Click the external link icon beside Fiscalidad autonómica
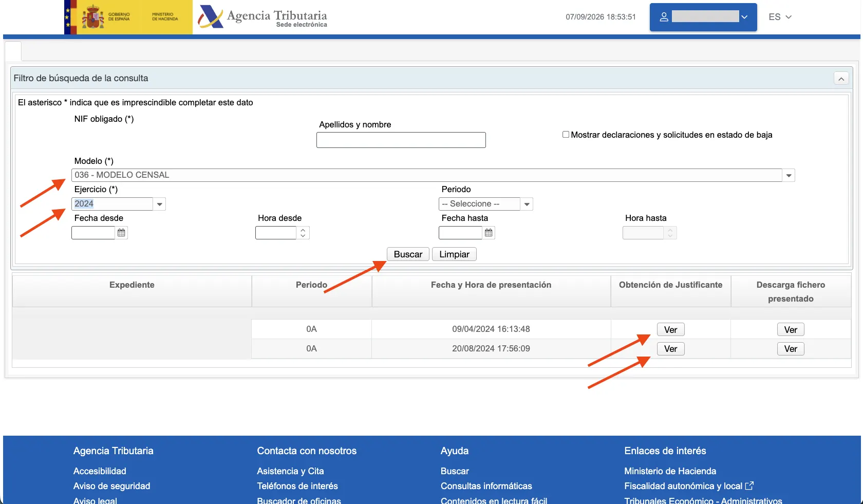The image size is (863, 504). [x=749, y=486]
